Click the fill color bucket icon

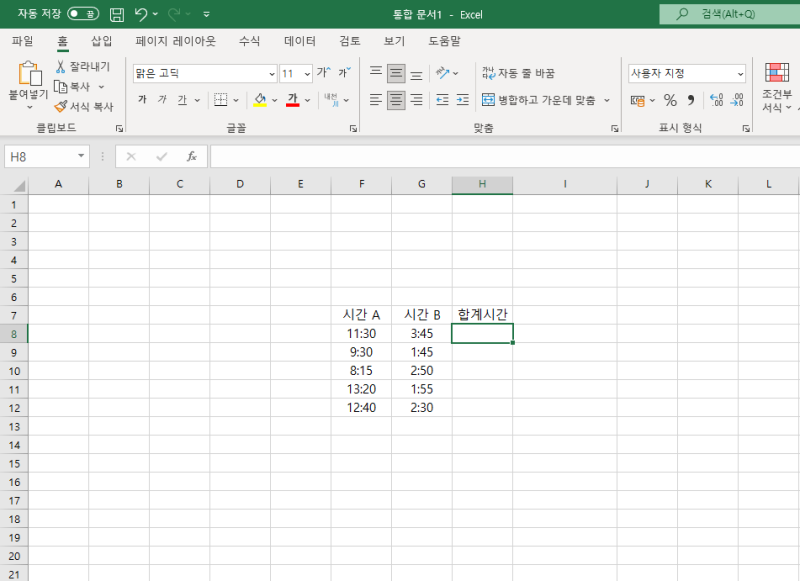(x=260, y=100)
